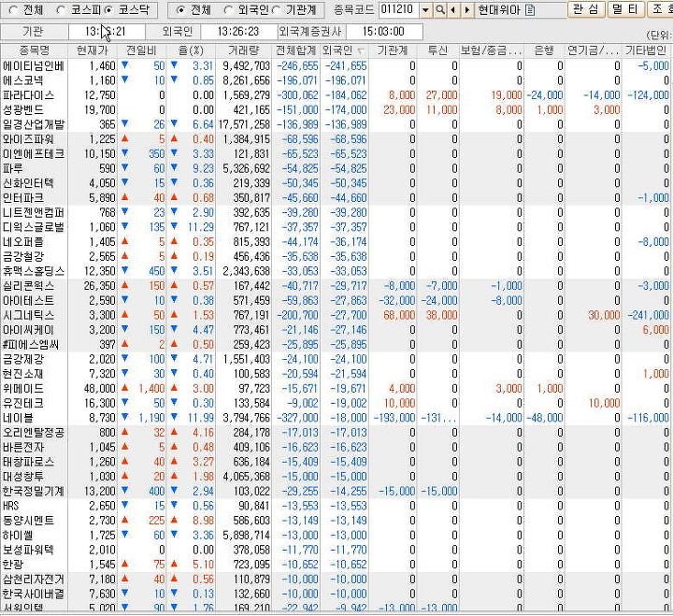Sort by 현재가 column header

92,50
